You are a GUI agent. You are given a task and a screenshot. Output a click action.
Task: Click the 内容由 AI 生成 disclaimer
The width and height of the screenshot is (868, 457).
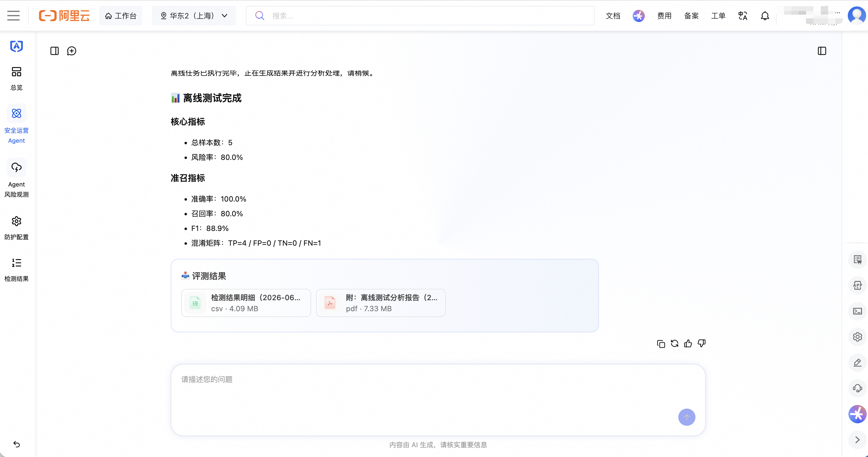tap(438, 445)
